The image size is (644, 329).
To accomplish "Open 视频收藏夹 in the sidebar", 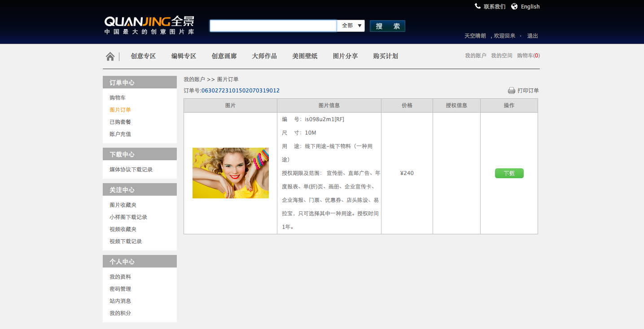I will 123,229.
